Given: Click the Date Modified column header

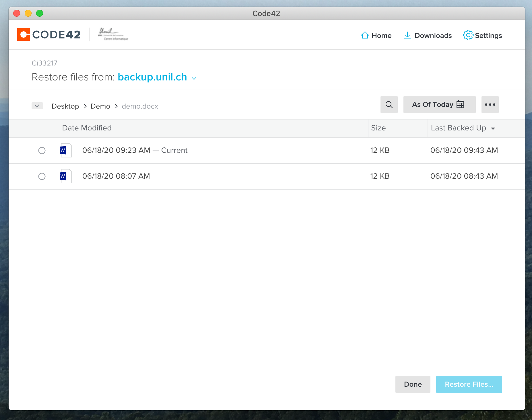Looking at the screenshot, I should tap(87, 128).
